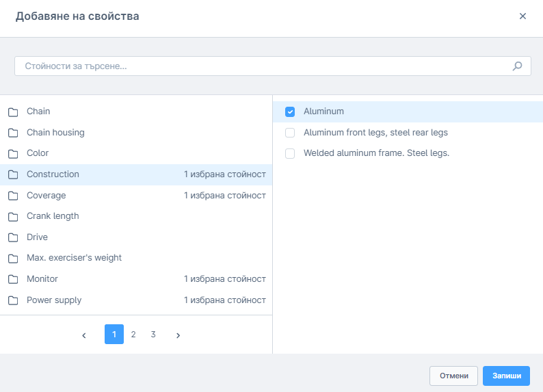The height and width of the screenshot is (392, 543).
Task: Switch to page 2 of properties
Action: click(133, 335)
